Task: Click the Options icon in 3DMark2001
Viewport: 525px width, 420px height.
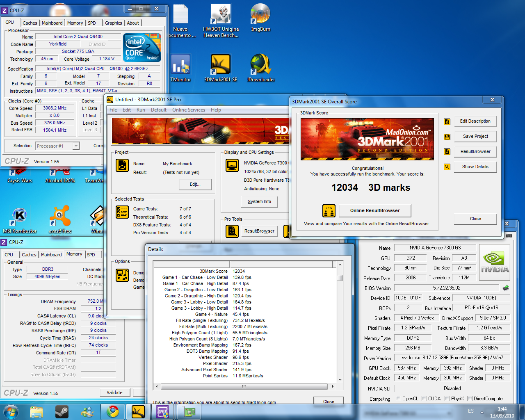Action: pyautogui.click(x=122, y=275)
